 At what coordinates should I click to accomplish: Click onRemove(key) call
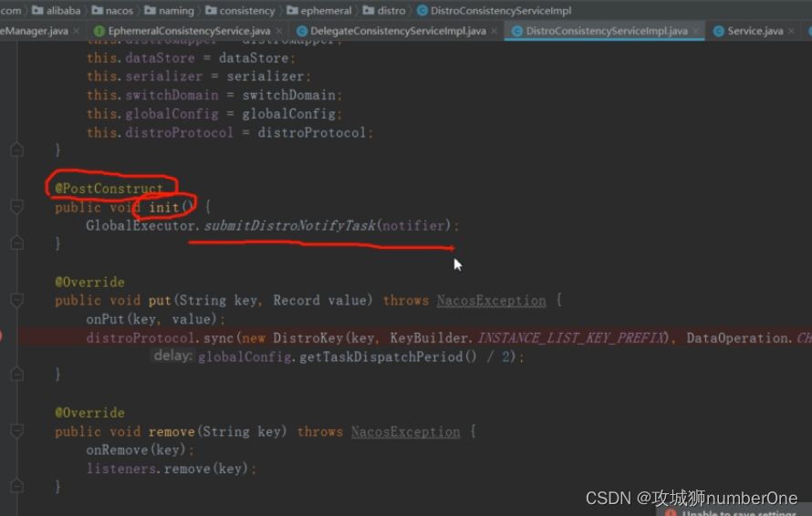140,449
